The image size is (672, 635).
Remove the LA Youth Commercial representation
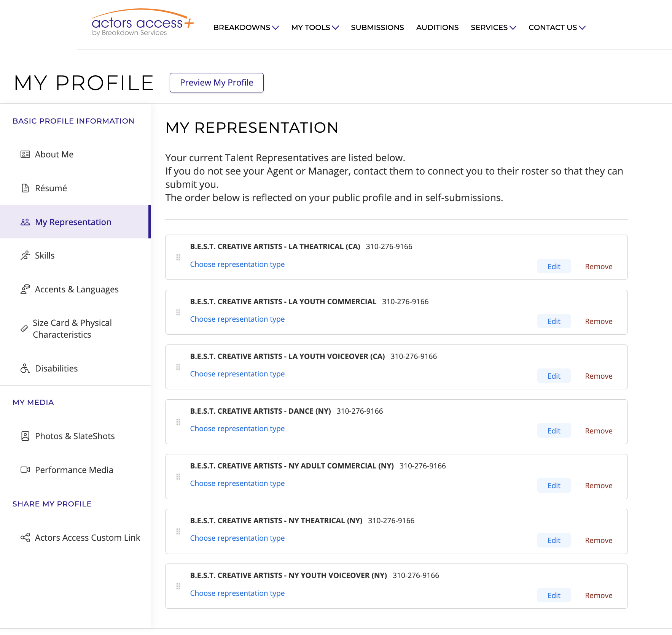point(599,321)
